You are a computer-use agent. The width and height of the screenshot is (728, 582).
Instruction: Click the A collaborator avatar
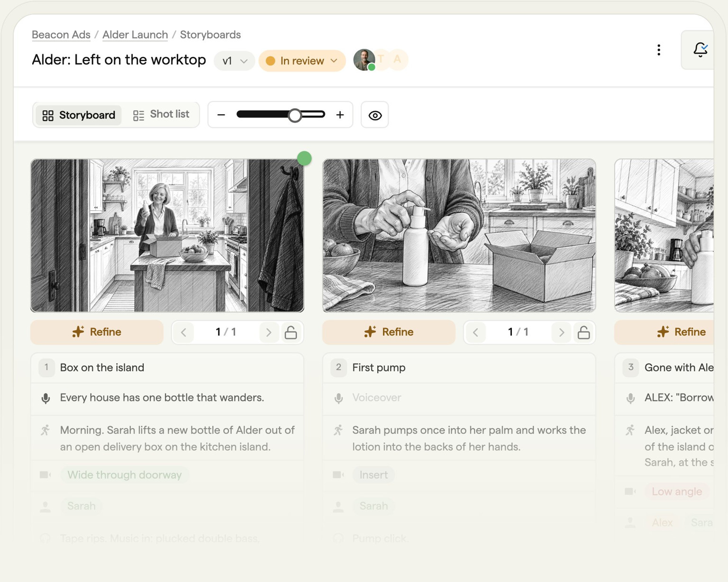397,60
